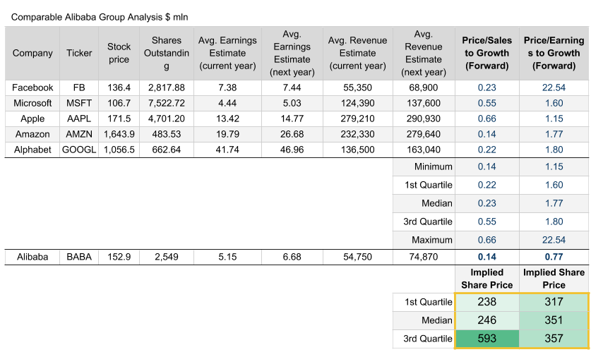603x364 pixels.
Task: Select Amazon's shares outstanding 483.53
Action: (x=166, y=134)
